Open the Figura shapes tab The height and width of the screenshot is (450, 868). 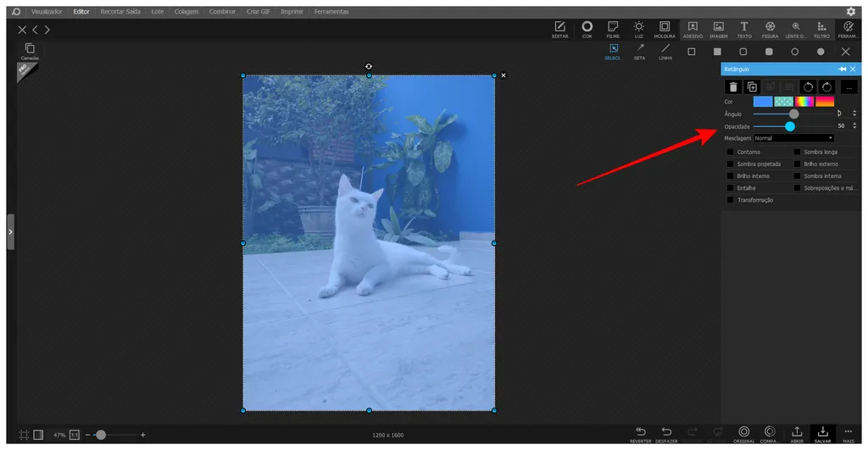coord(770,30)
